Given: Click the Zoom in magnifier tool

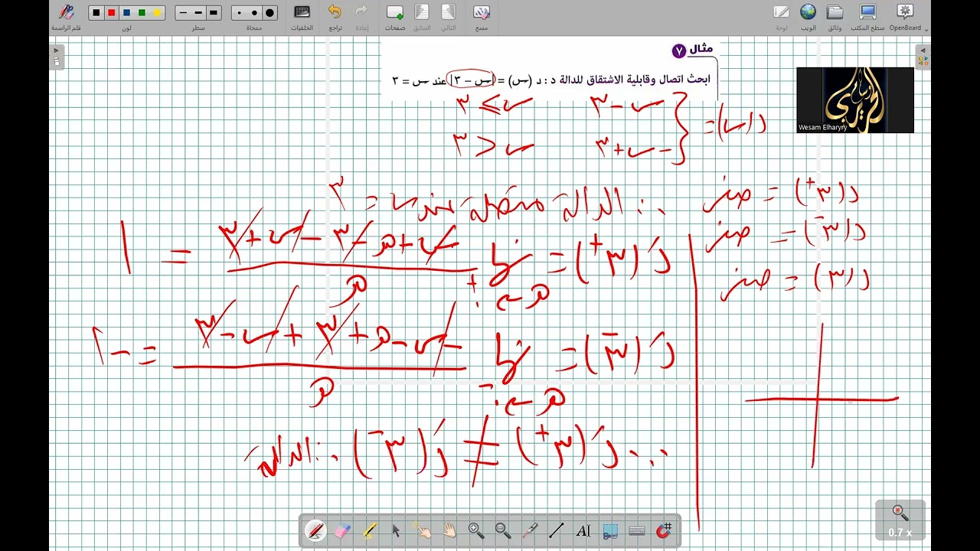Looking at the screenshot, I should (x=476, y=530).
